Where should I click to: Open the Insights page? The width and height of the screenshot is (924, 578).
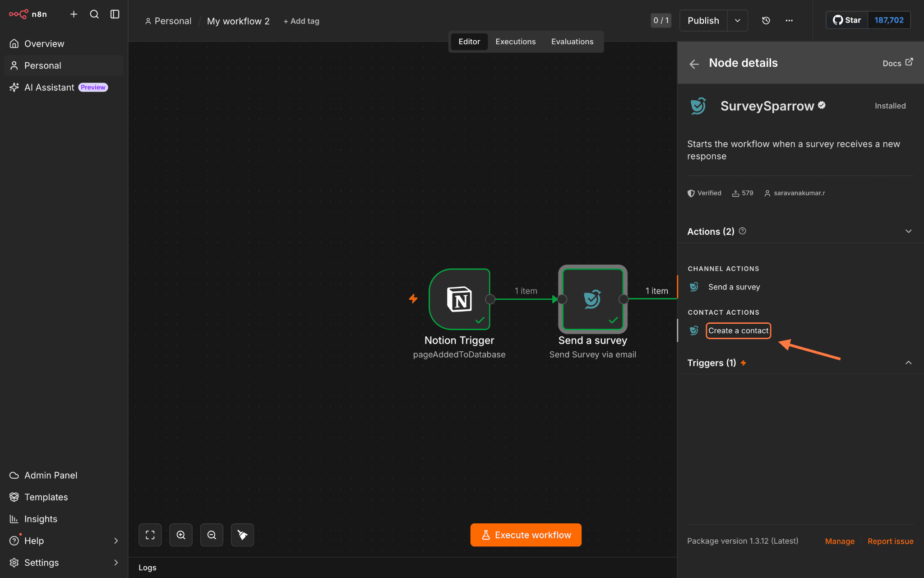[64, 519]
